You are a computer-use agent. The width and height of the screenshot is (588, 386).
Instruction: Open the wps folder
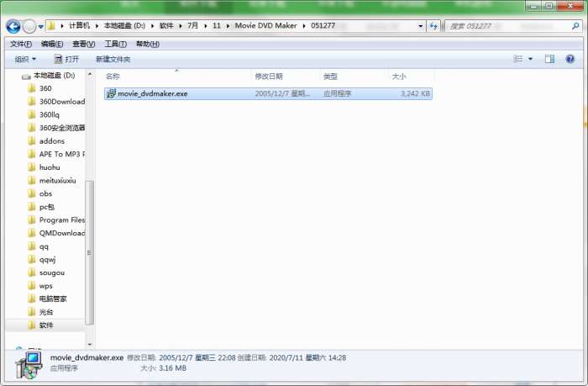click(40, 286)
